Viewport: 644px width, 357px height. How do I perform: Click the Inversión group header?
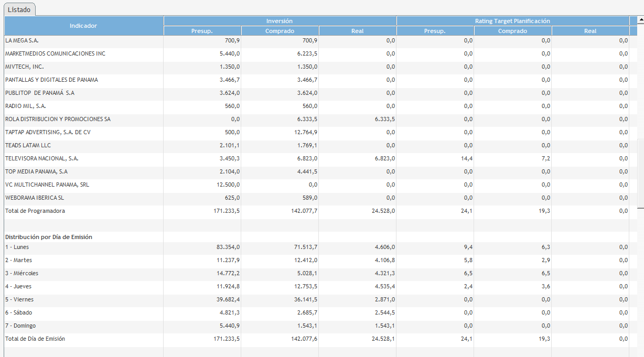pyautogui.click(x=280, y=21)
